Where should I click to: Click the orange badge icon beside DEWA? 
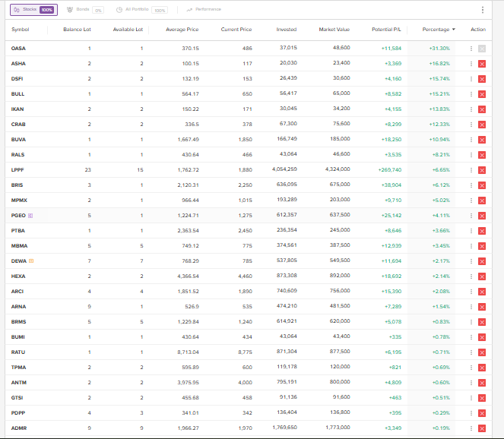pos(31,261)
